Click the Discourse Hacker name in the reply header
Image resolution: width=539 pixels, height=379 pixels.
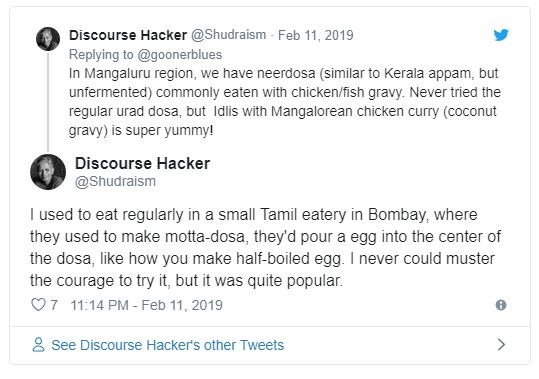128,35
